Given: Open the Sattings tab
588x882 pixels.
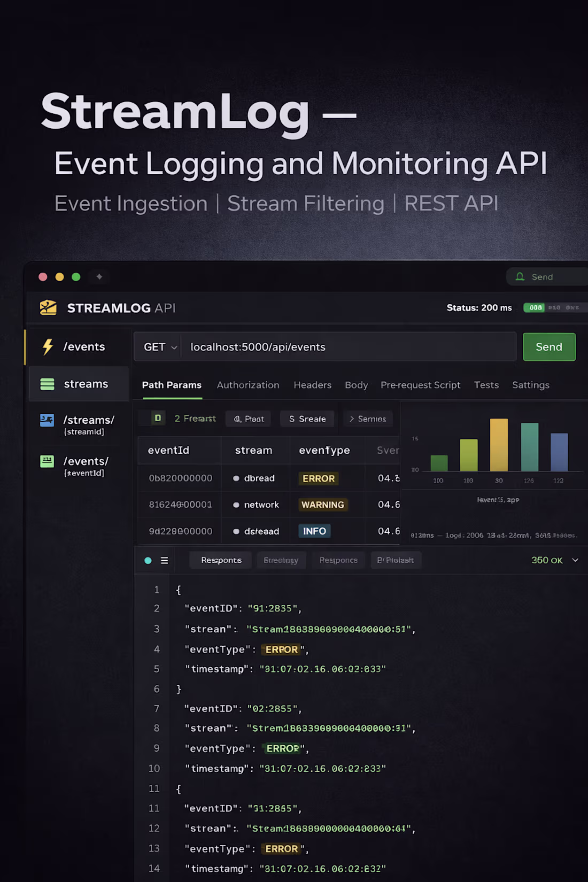Looking at the screenshot, I should click(x=531, y=385).
